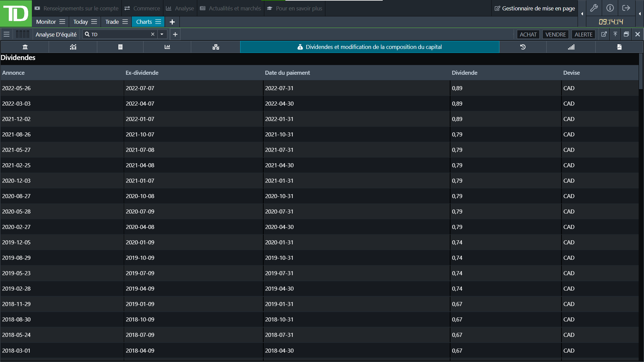644x362 pixels.
Task: Expand the symbol search dropdown arrow
Action: coord(162,34)
